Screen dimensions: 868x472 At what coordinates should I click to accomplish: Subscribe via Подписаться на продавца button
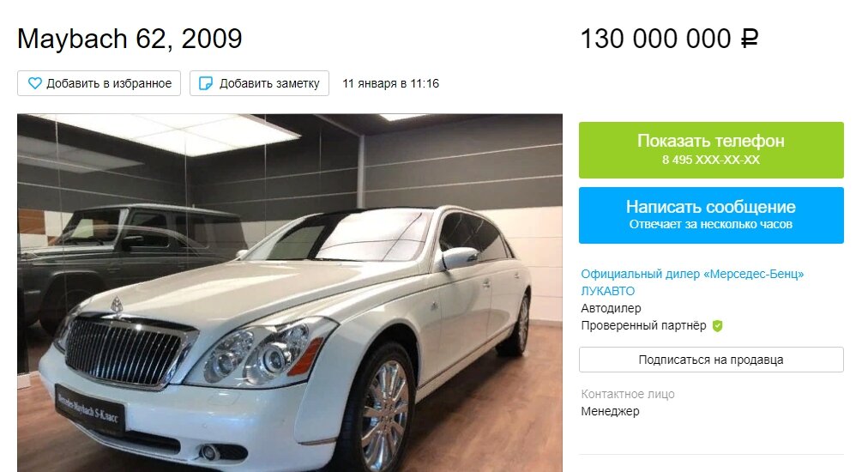pyautogui.click(x=711, y=360)
